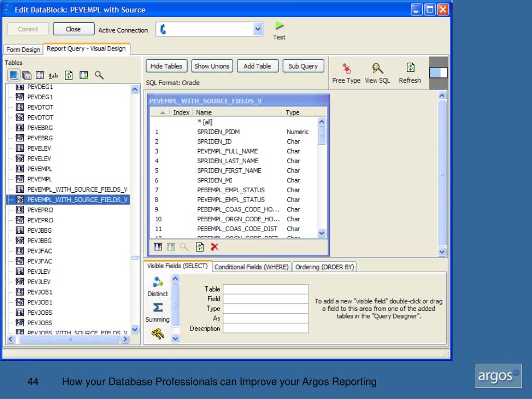532x399 pixels.
Task: Select the first PEVEPRO tree item
Action: [40, 210]
